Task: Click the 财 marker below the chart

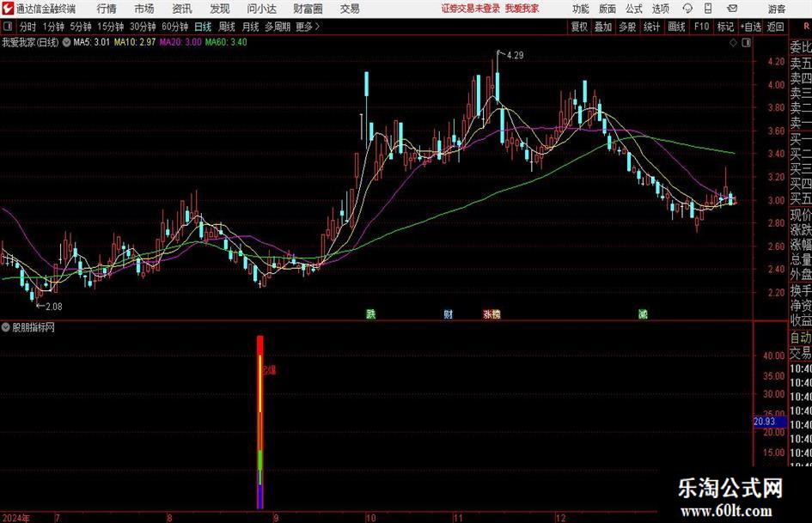Action: [449, 313]
